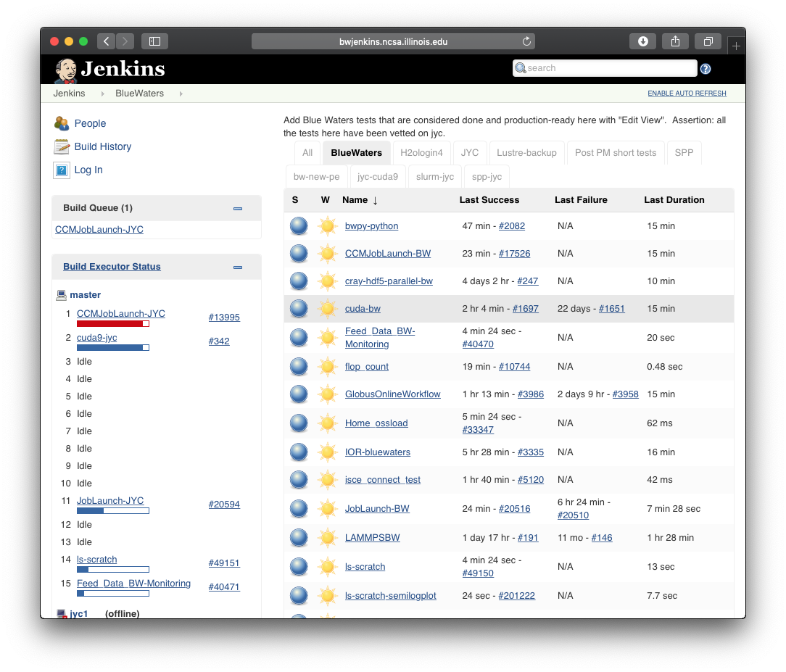Screen dimensions: 786x672
Task: Open build #17526 link
Action: point(514,254)
